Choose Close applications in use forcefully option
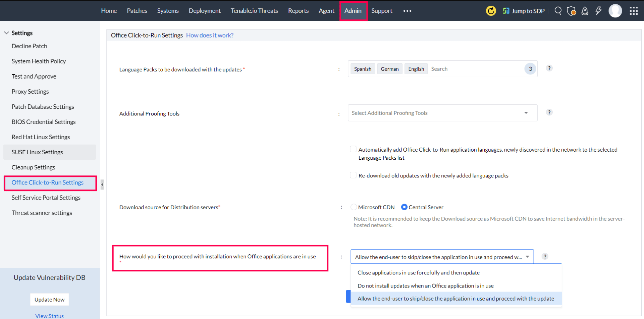644x319 pixels. pos(456,273)
